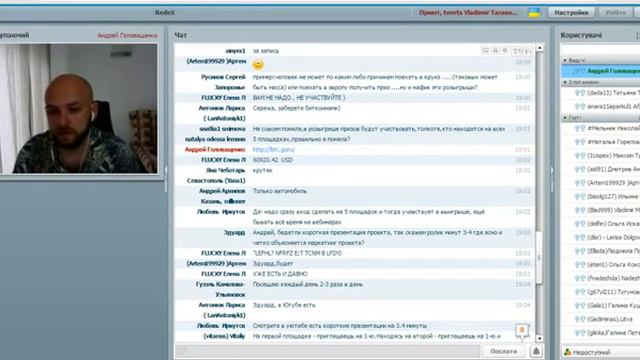Click the green status icon beside Недоступний
Screen dimensions: 640x360
(x=567, y=352)
